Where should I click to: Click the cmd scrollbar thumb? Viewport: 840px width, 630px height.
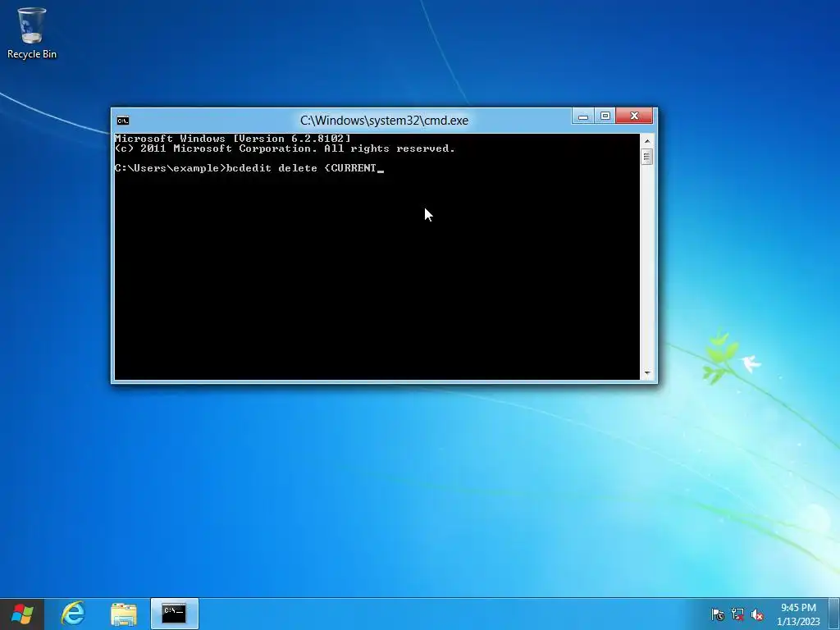point(646,157)
